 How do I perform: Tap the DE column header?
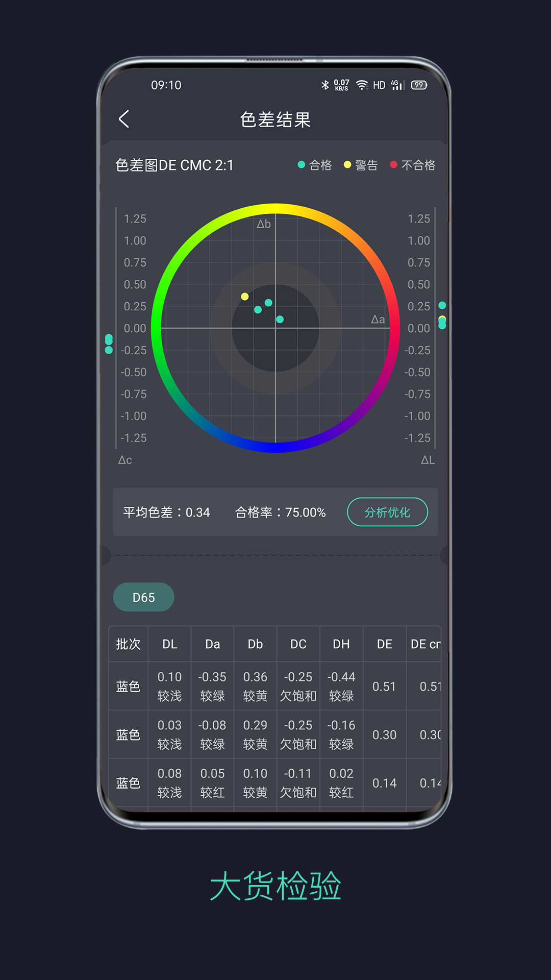384,644
